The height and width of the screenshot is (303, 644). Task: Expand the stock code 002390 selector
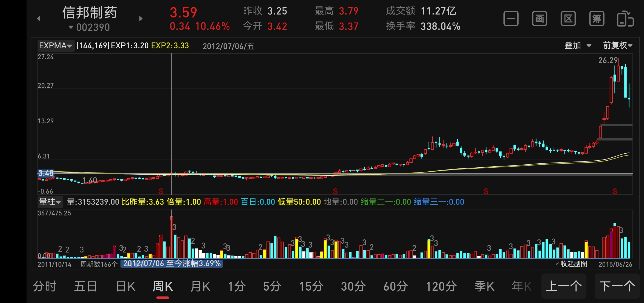click(89, 27)
